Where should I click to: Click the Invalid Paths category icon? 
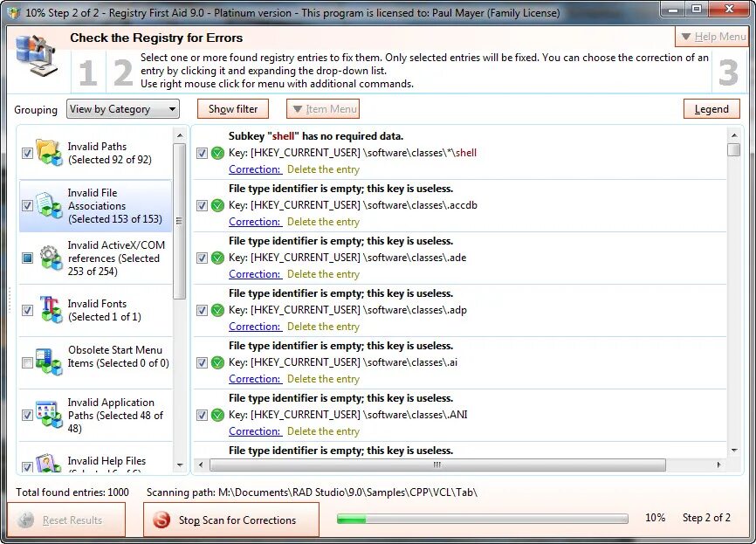coord(50,153)
